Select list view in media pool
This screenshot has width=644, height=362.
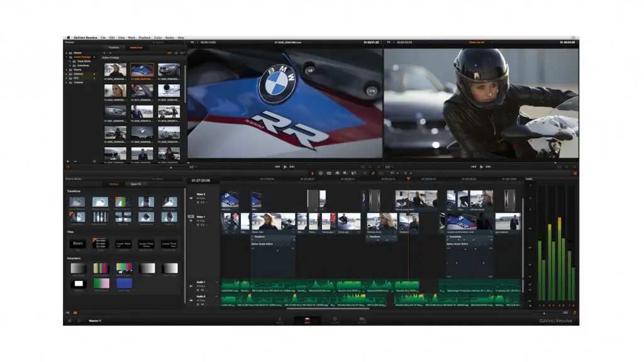click(x=176, y=53)
